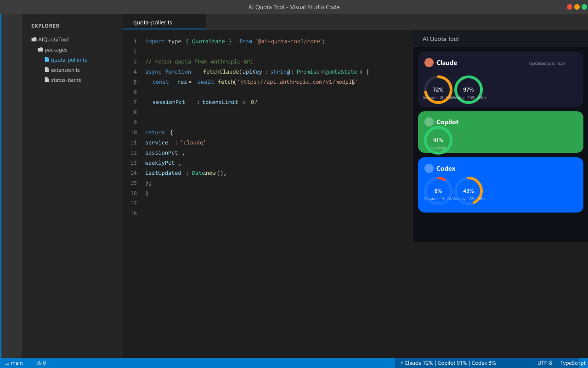588x368 pixels.
Task: Click Claude 97% weekly progress ring
Action: [x=469, y=90]
